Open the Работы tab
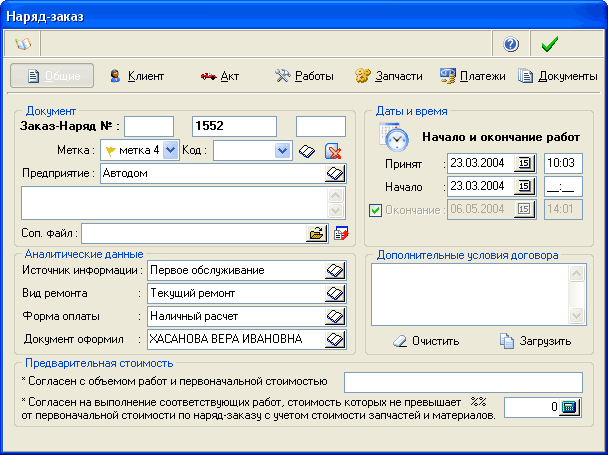608x455 pixels. point(304,76)
